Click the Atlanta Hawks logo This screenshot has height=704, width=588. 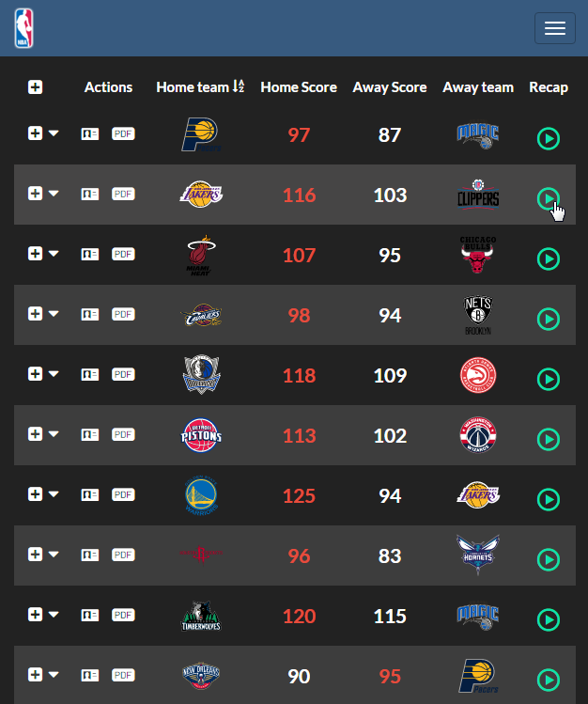pos(478,376)
